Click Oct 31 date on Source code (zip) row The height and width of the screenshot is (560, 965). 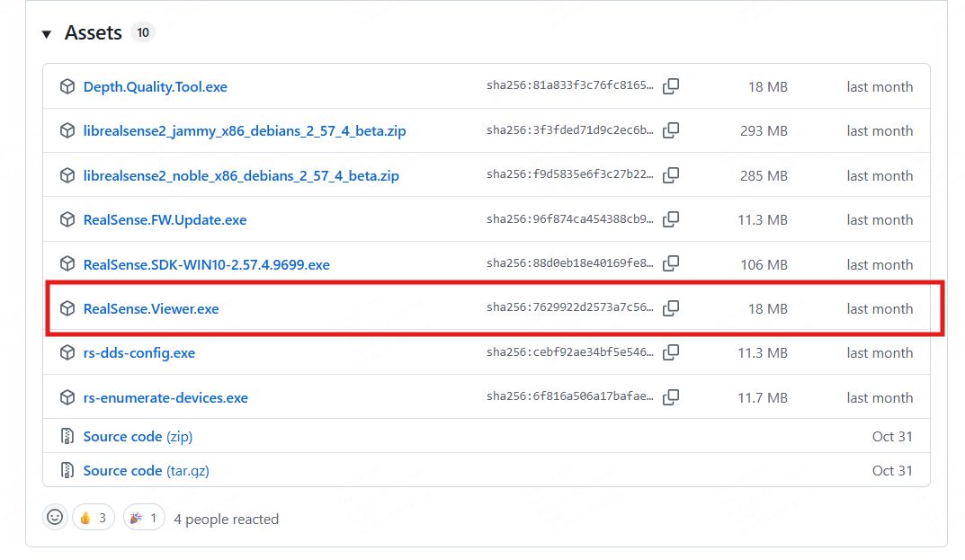[x=892, y=436]
